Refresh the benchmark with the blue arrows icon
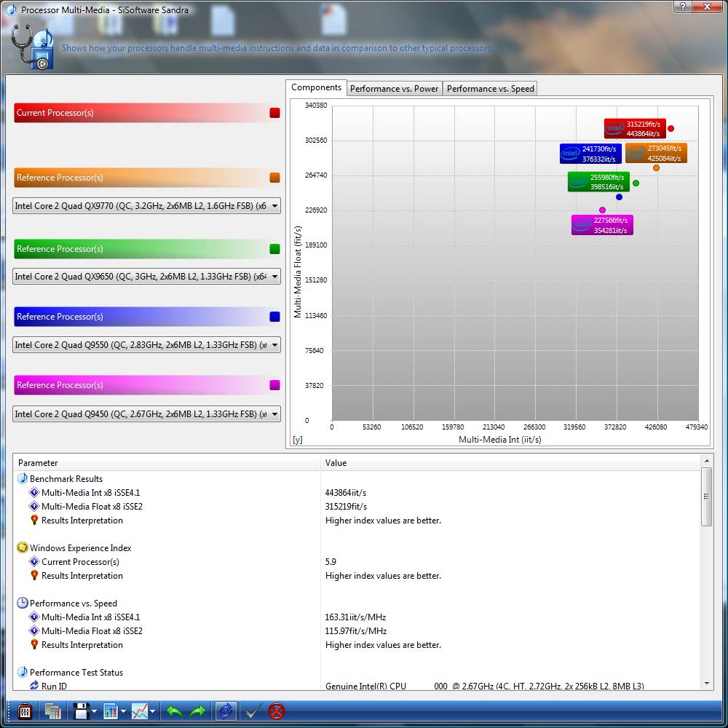728x728 pixels. (226, 711)
